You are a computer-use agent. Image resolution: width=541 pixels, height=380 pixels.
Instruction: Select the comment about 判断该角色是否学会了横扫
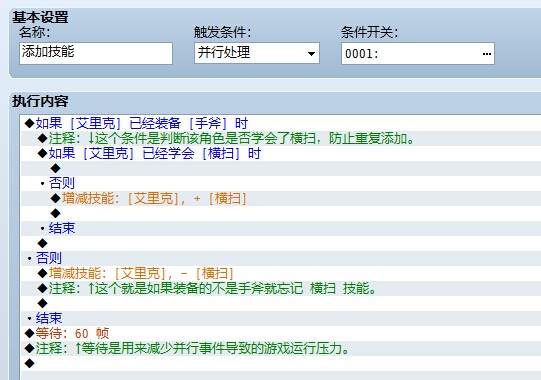[281, 138]
